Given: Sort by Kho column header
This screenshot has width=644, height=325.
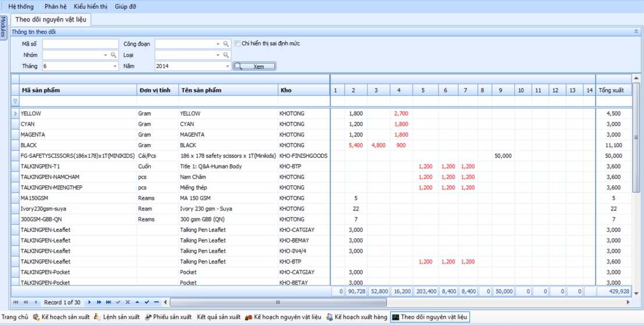Looking at the screenshot, I should click(304, 90).
